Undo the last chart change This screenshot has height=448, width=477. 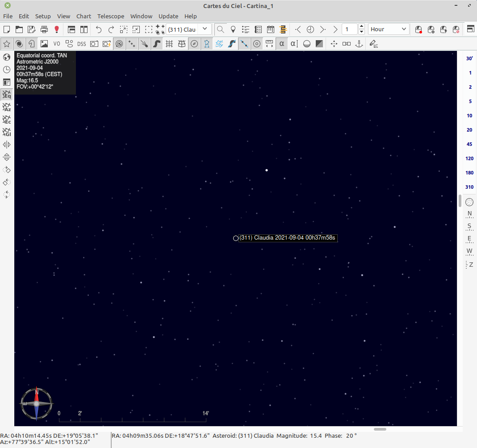click(x=99, y=29)
